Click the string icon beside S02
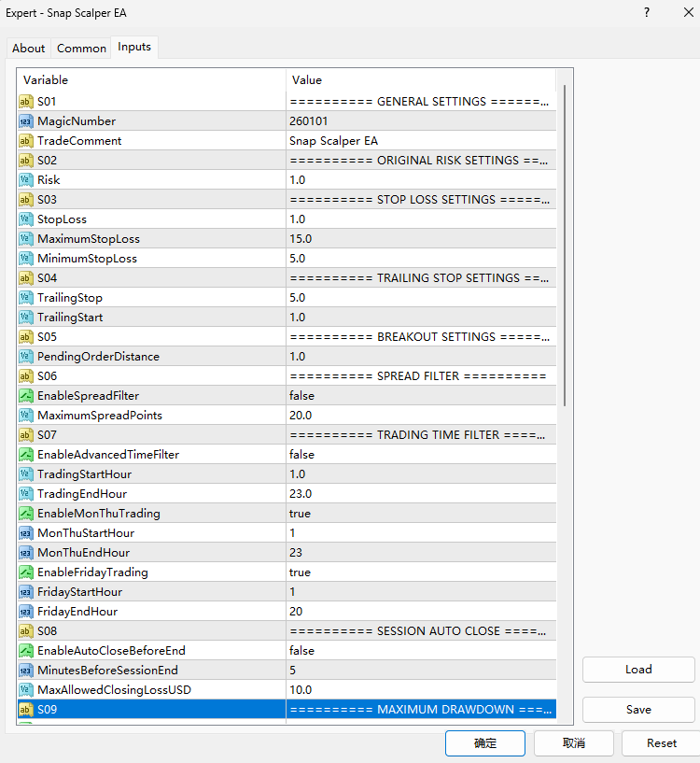The image size is (700, 763). click(x=26, y=161)
